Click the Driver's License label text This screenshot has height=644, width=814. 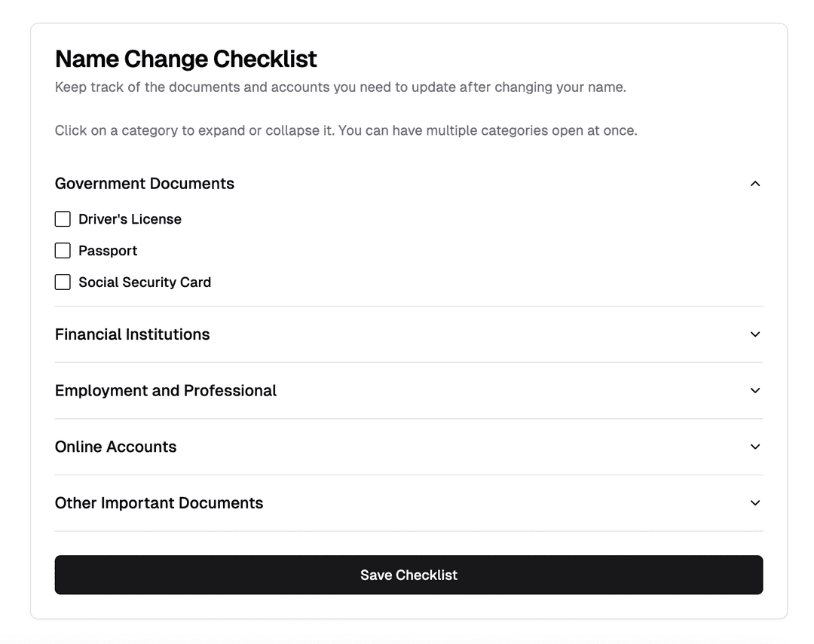point(130,219)
